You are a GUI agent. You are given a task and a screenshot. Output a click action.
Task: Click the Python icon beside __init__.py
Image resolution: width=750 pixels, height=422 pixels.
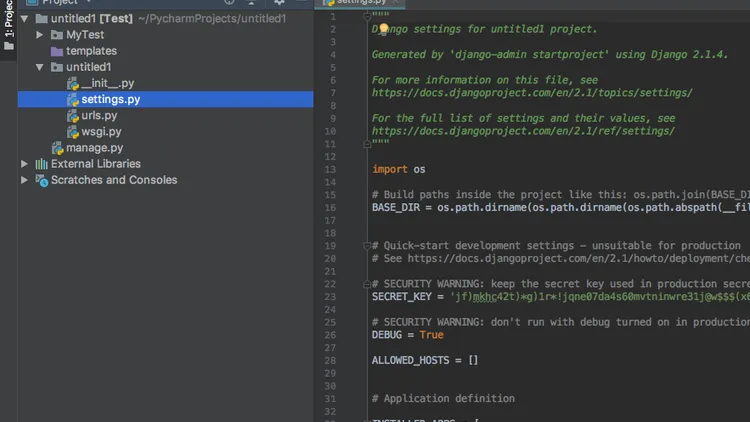point(73,84)
